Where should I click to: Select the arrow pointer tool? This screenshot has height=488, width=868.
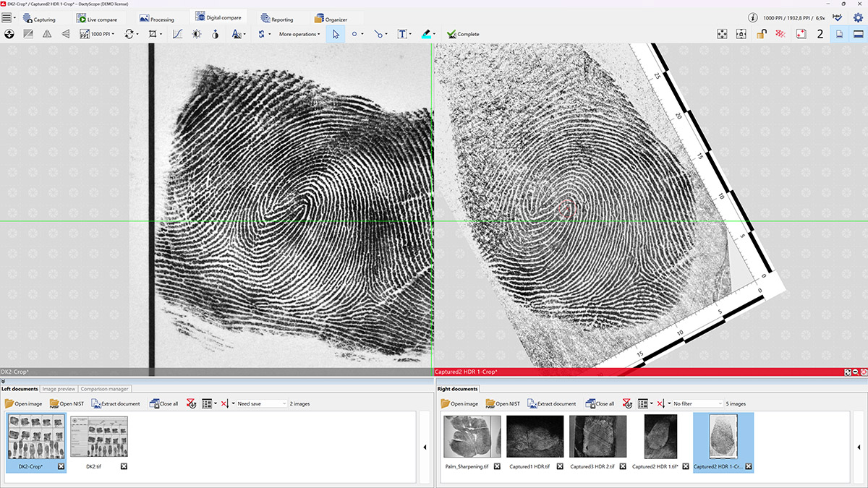(335, 34)
